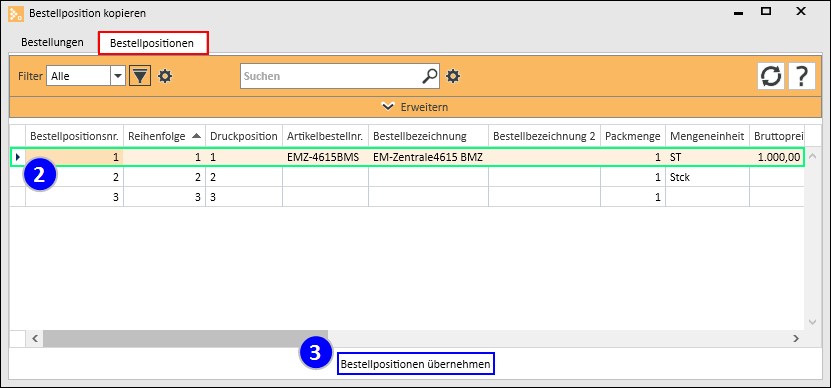Select cell EMZ-4615BMS
This screenshot has height=388, width=831.
[x=325, y=157]
